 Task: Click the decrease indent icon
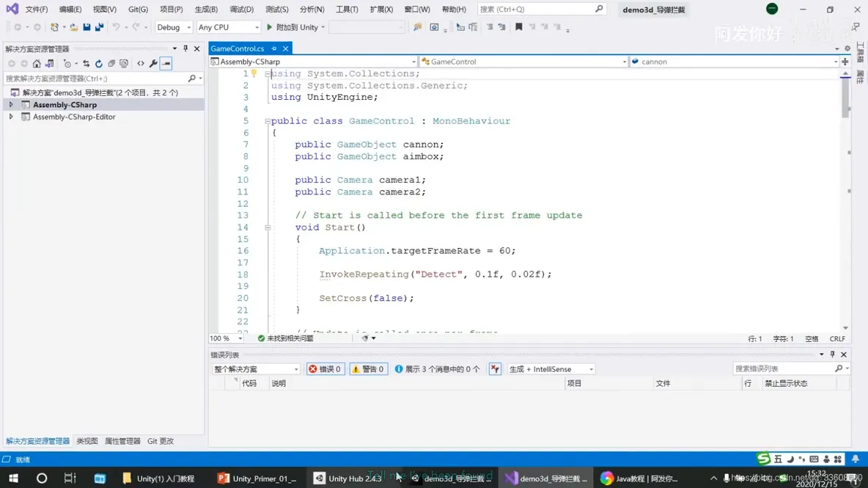click(490, 27)
